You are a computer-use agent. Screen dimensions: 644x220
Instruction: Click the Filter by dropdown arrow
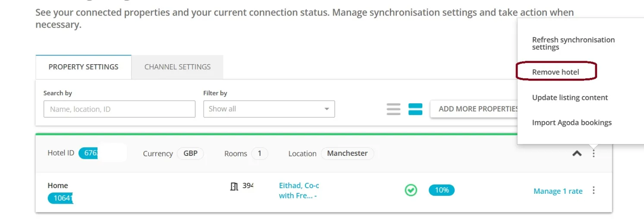pos(327,109)
